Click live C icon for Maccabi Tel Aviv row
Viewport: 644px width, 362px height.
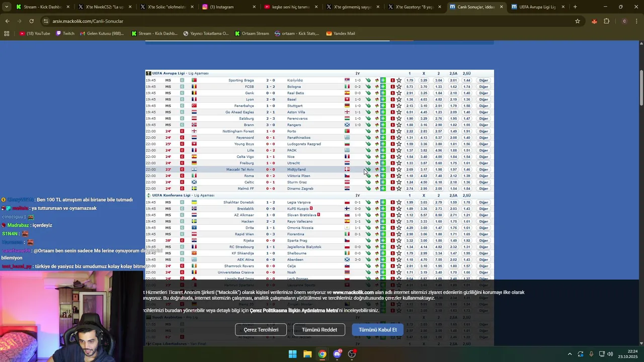(182, 169)
